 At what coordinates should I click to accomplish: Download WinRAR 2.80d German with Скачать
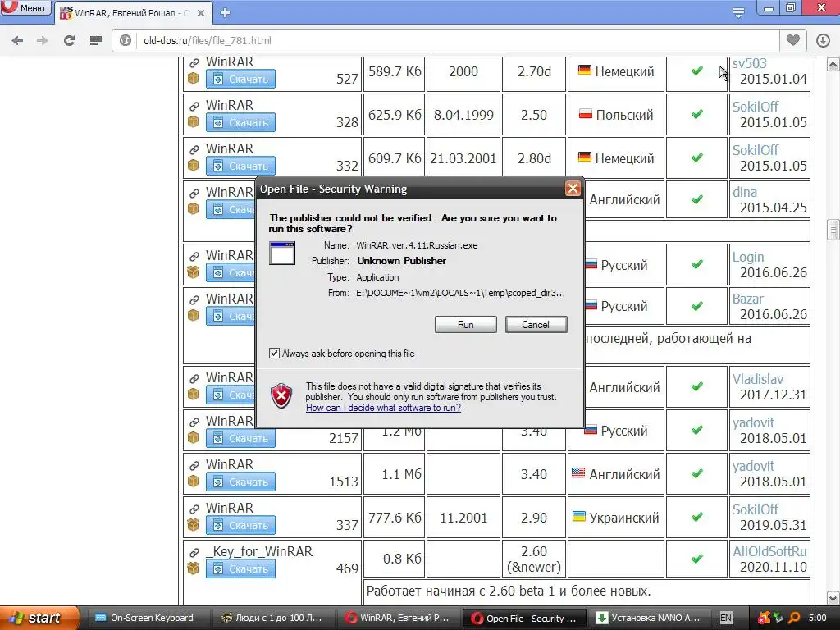240,166
